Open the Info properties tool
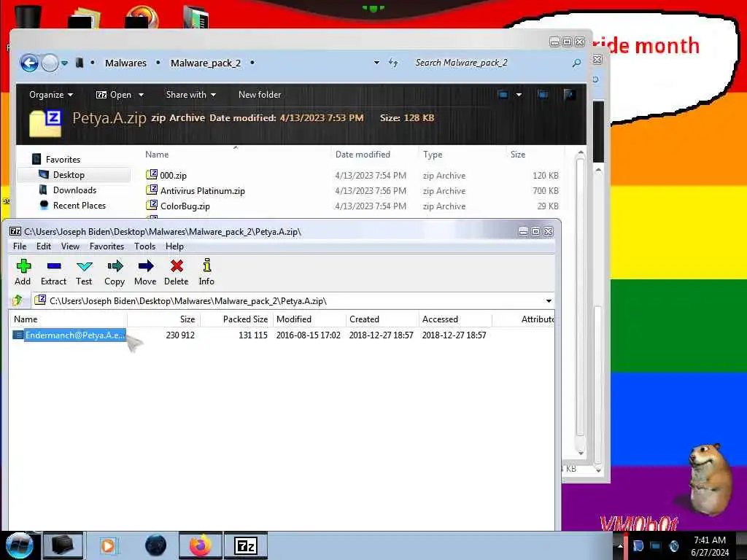 point(206,272)
